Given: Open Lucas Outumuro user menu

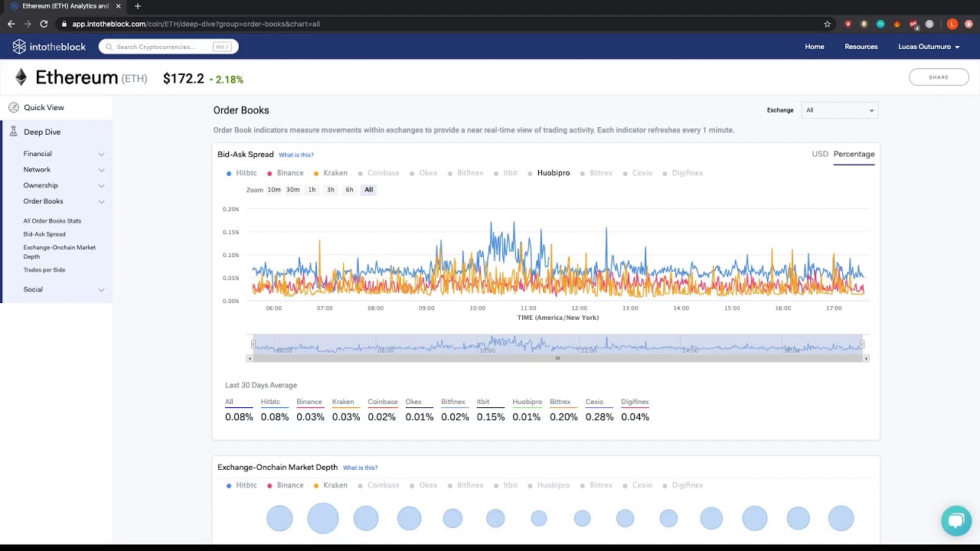Looking at the screenshot, I should 929,47.
